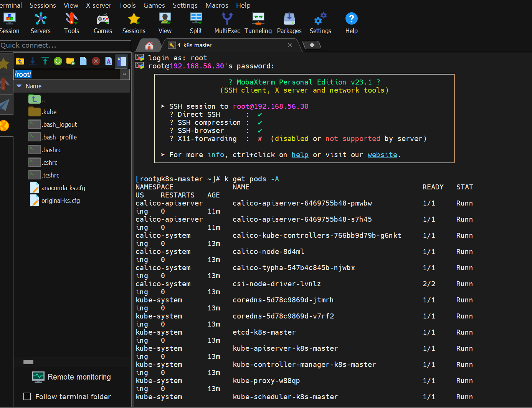532x408 pixels.
Task: Select the .bashrc file
Action: point(45,150)
